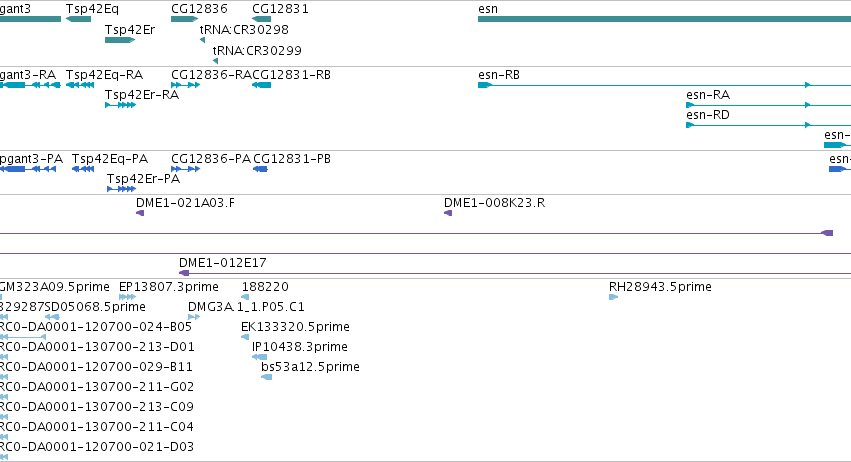Select the Tsp42Er gene label

(x=130, y=30)
